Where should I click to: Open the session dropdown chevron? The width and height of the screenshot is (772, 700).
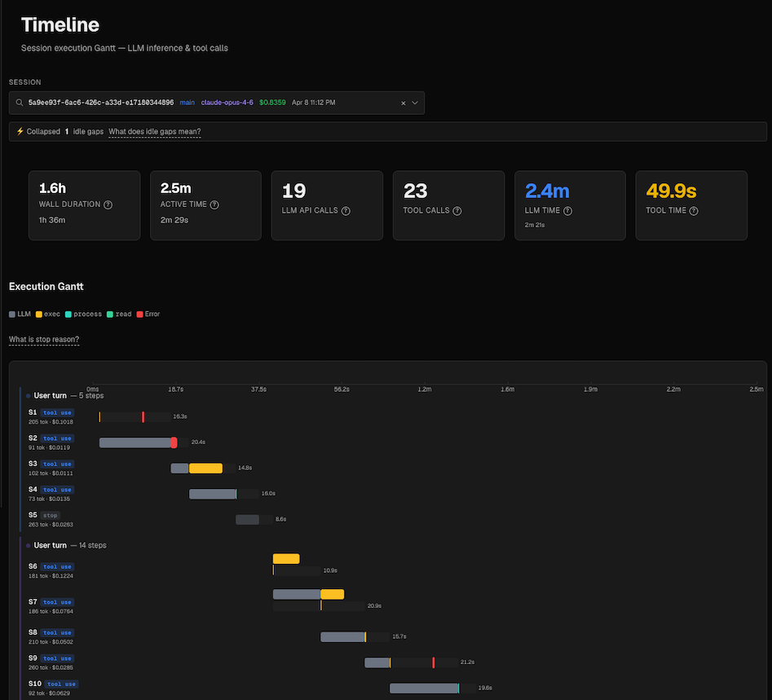pyautogui.click(x=415, y=103)
